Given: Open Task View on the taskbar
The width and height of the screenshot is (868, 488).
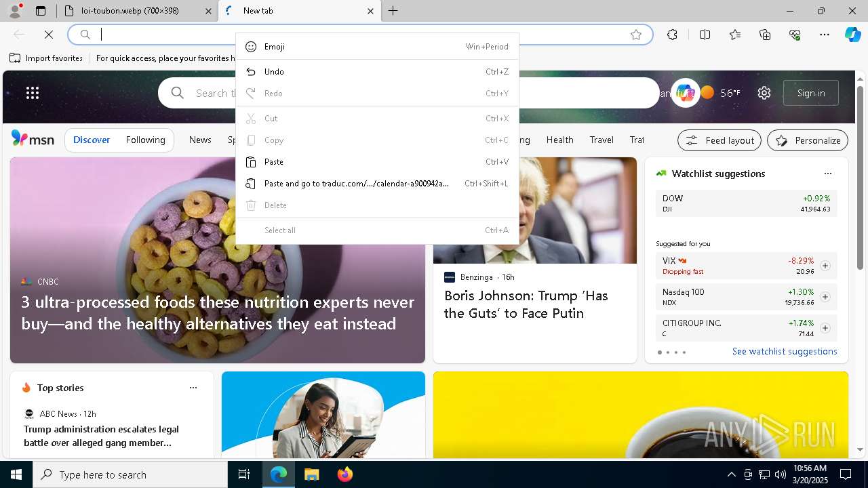Looking at the screenshot, I should point(244,474).
